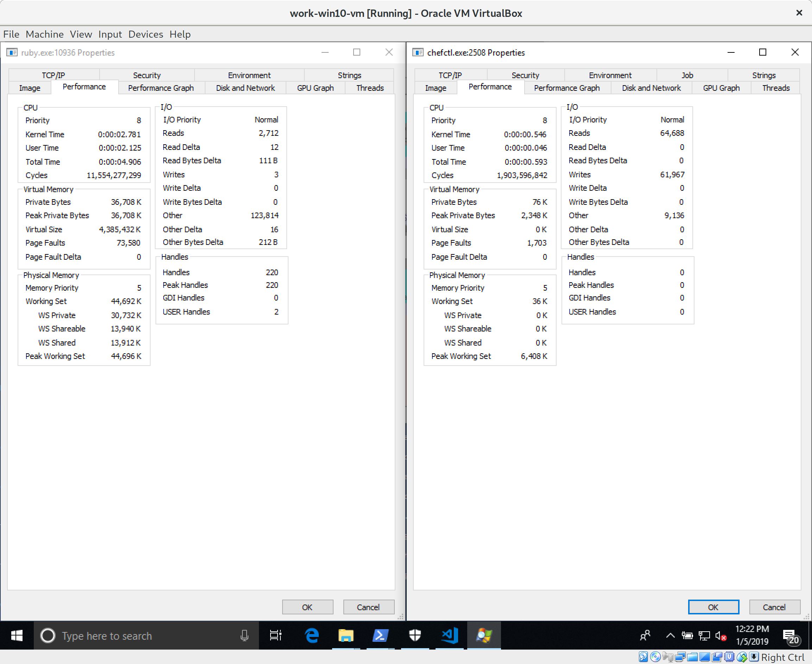
Task: Open Disk and Network tab for ruby.exe
Action: click(245, 88)
